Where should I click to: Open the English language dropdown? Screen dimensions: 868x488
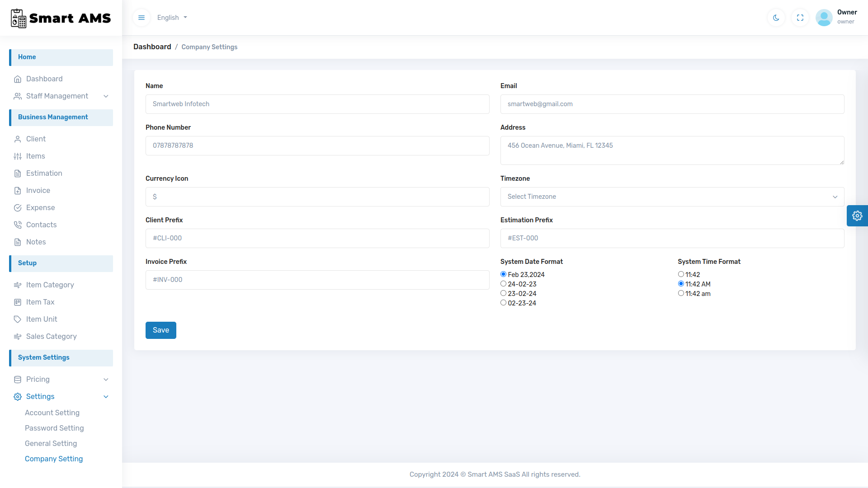coord(172,18)
